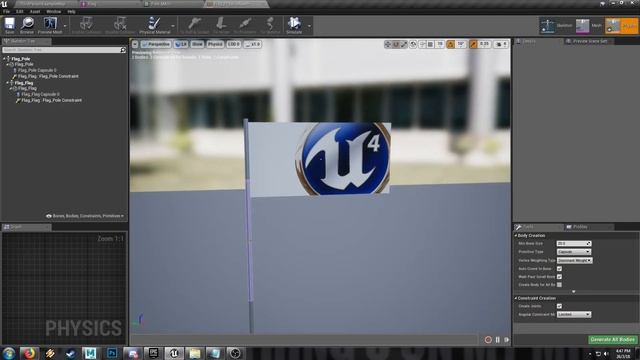This screenshot has height=360, width=640.
Task: Open the Simulate options dropdown arrow
Action: click(309, 26)
